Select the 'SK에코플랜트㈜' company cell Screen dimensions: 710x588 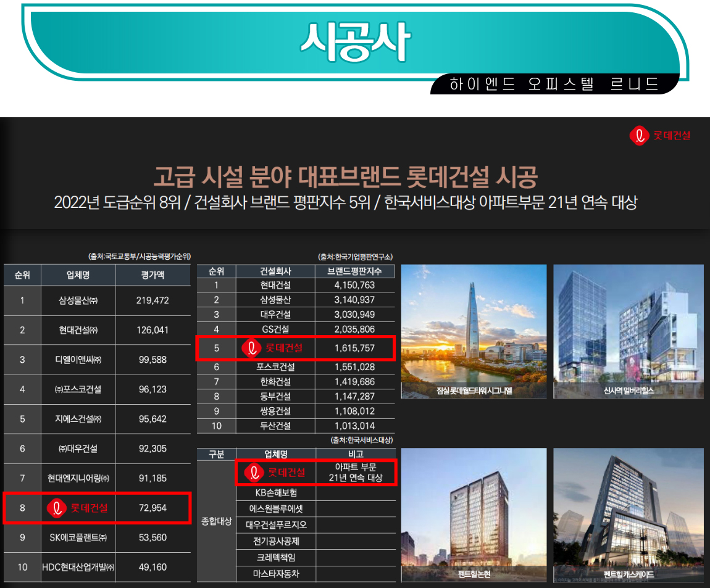(78, 538)
